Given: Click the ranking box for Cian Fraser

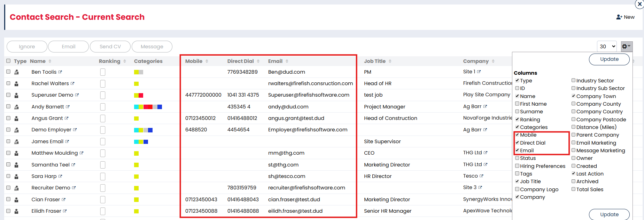Looking at the screenshot, I should click(103, 199).
